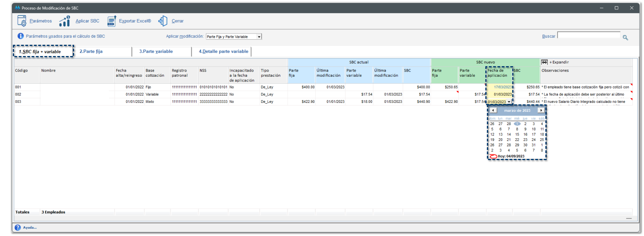Click the Ayuda question mark icon
The height and width of the screenshot is (236, 644).
point(18,227)
